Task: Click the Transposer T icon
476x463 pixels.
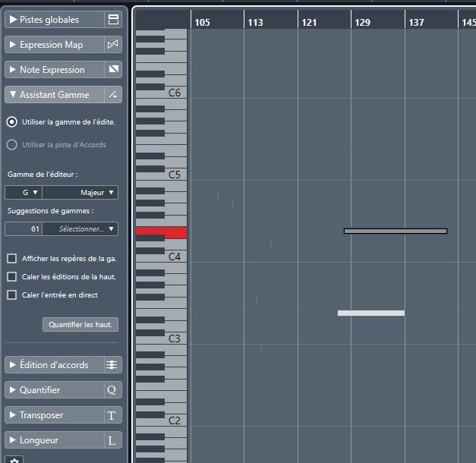Action: click(x=112, y=415)
